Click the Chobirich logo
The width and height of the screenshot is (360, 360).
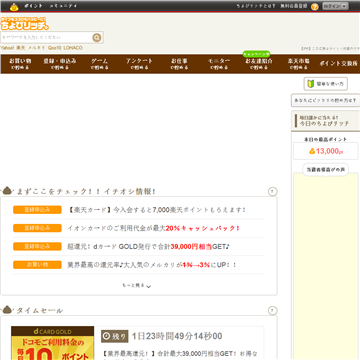[24, 24]
